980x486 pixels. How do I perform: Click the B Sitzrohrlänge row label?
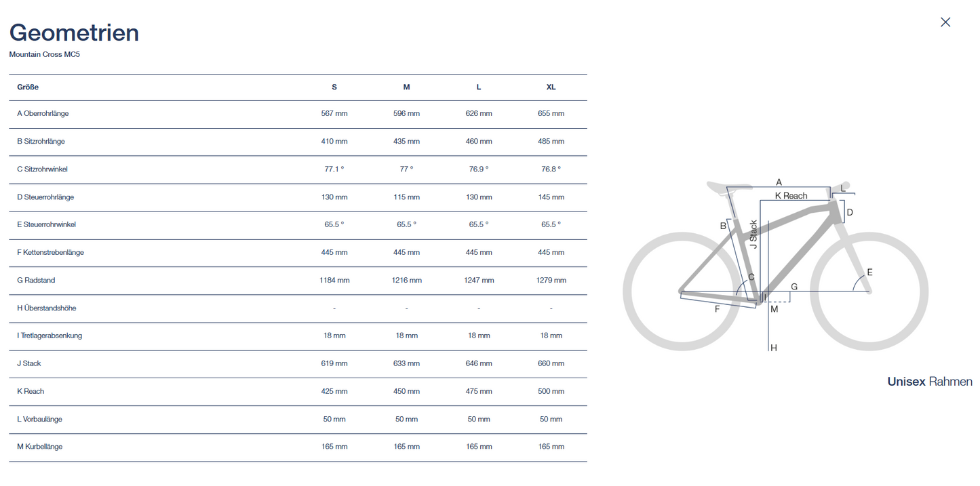click(x=41, y=141)
